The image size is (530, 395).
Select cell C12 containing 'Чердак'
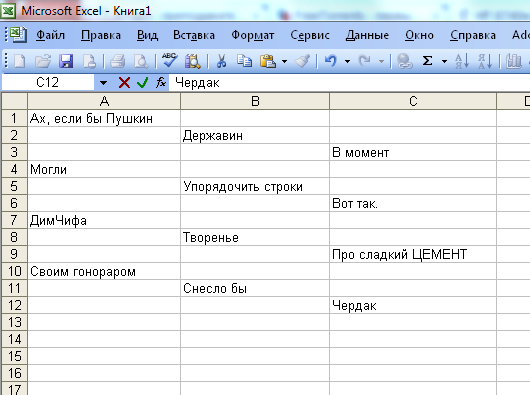(413, 305)
